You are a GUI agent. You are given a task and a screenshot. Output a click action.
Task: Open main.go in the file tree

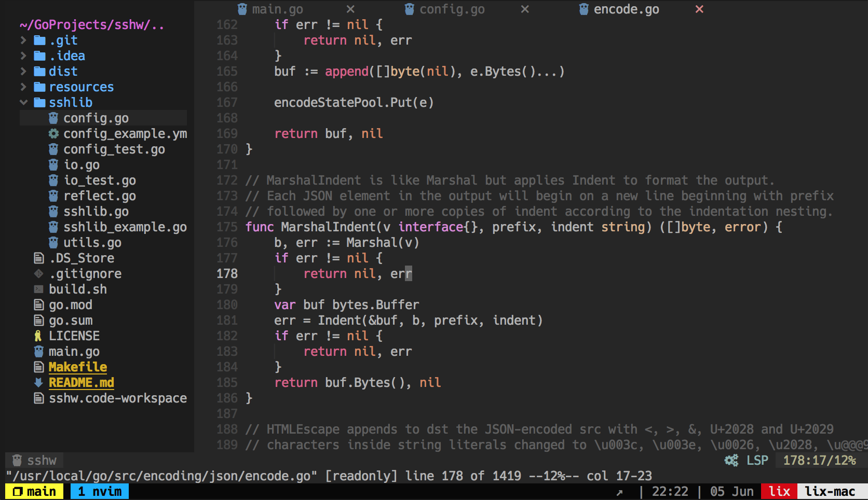(x=74, y=352)
